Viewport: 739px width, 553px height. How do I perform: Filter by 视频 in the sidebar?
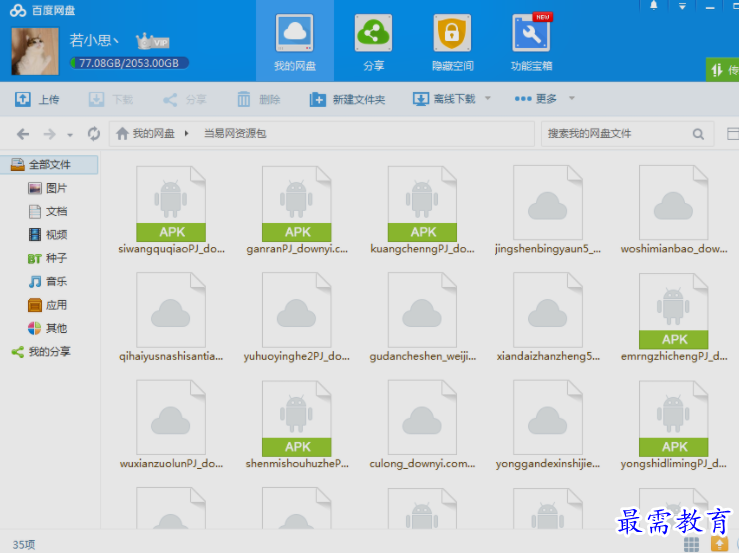click(x=47, y=234)
